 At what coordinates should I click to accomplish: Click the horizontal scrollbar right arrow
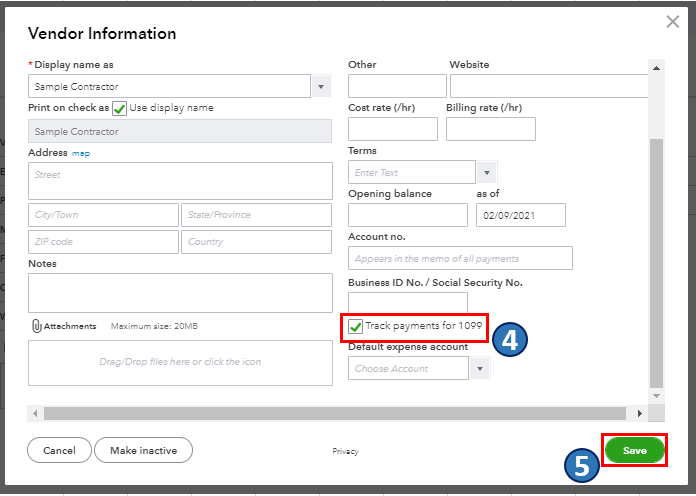(640, 413)
